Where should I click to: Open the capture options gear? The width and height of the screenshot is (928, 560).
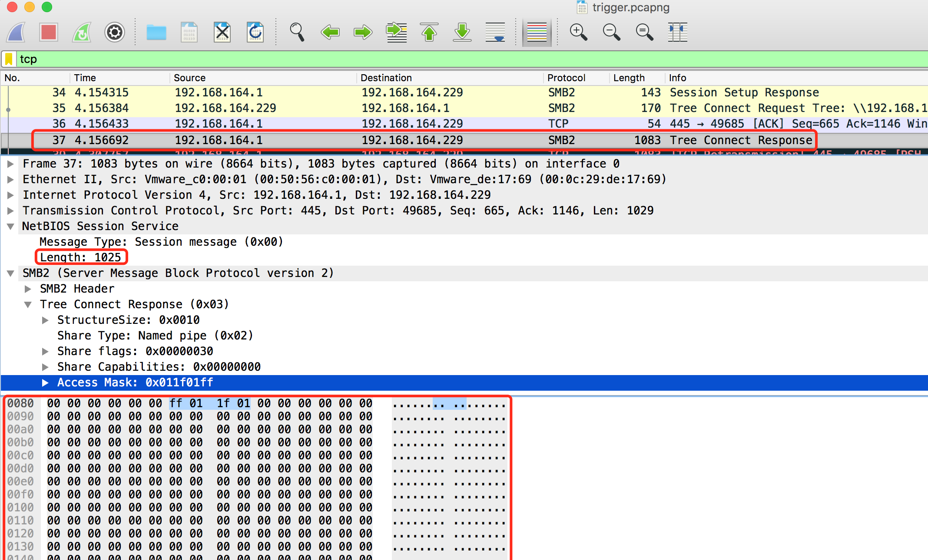[115, 32]
